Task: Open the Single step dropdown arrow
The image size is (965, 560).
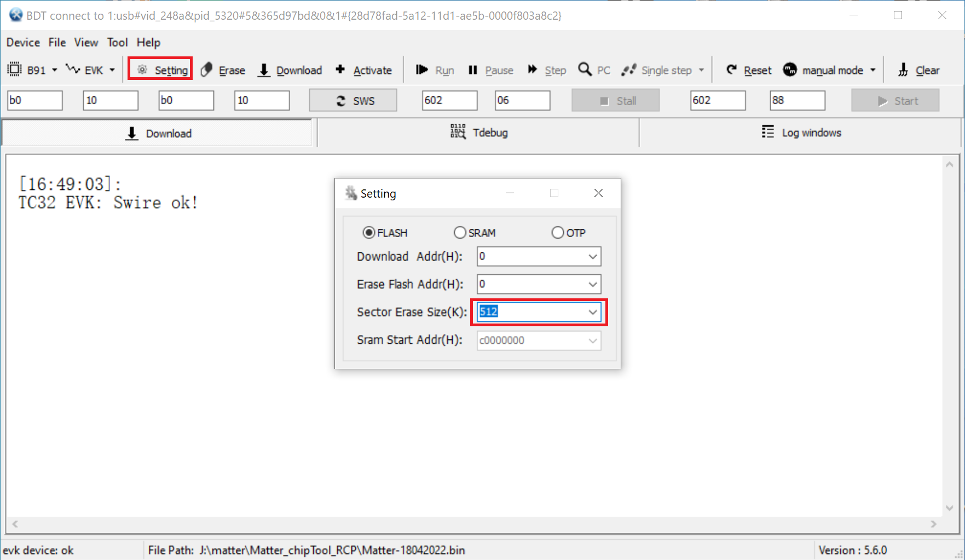Action: click(x=701, y=70)
